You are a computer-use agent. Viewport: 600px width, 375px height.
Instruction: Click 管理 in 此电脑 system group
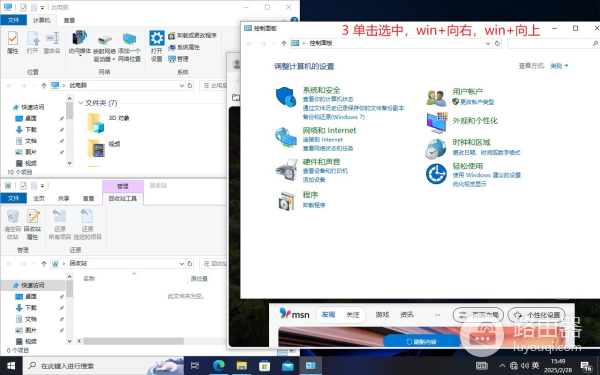click(178, 59)
